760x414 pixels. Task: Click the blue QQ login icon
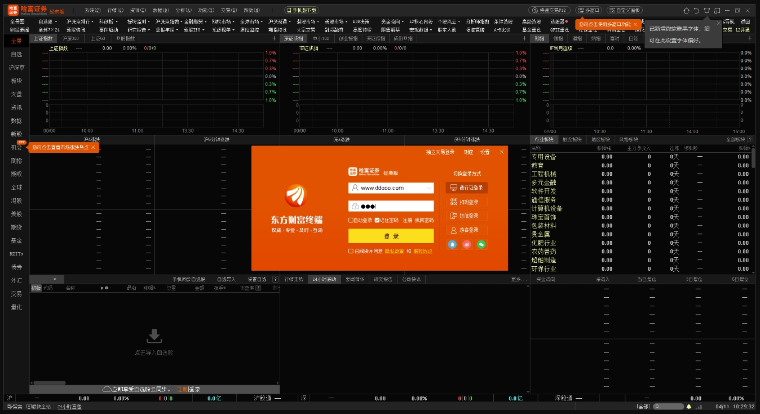click(452, 244)
